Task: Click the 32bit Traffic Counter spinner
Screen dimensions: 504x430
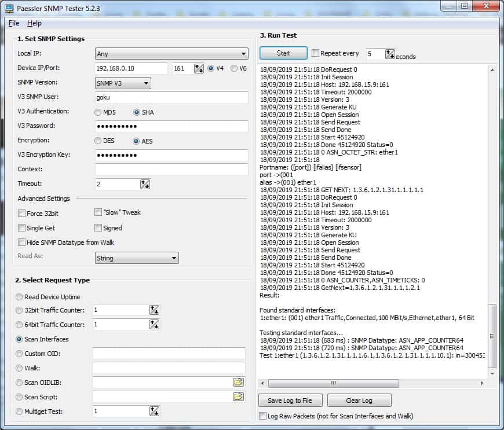Action: tap(154, 310)
